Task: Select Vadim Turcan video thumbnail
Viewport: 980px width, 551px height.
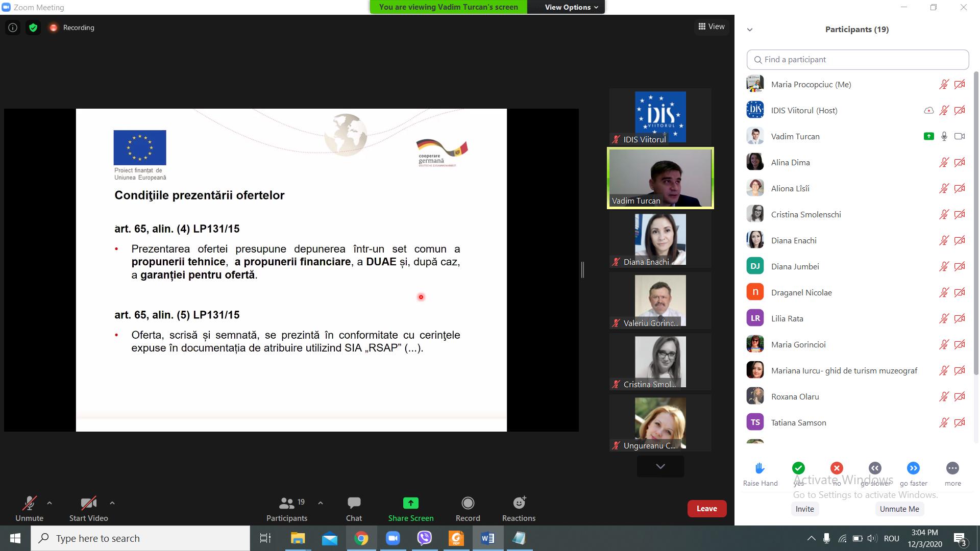Action: (x=660, y=178)
